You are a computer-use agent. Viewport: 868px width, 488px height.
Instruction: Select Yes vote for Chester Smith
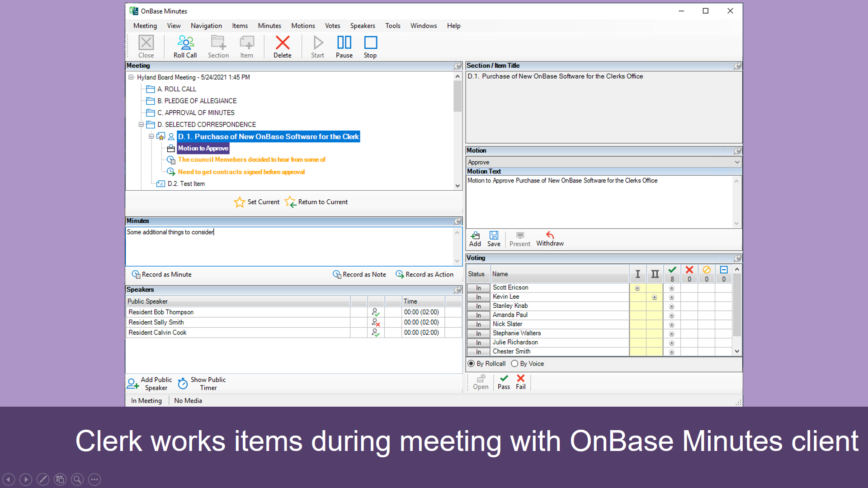point(672,352)
